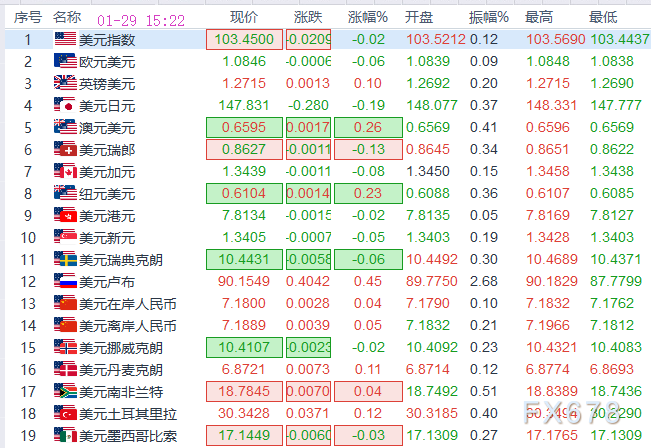Select the 美元土耳其里拉 row name
The image size is (651, 448).
pos(128,414)
